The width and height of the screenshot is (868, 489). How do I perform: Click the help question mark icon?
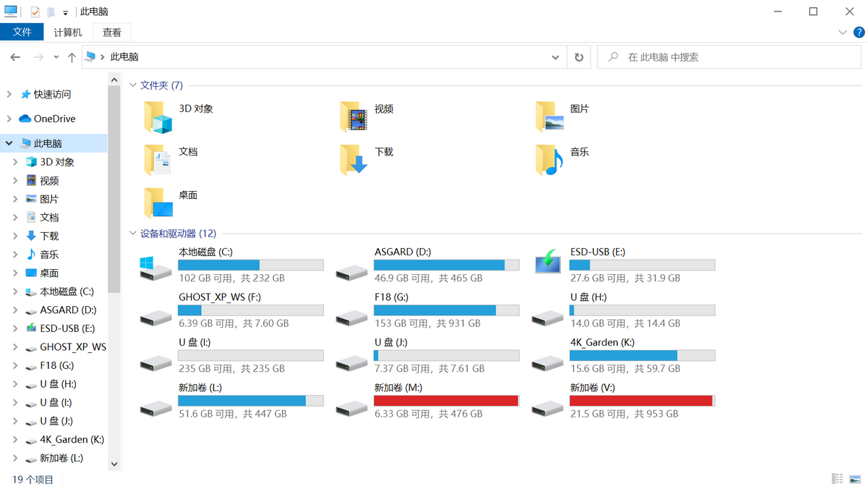(x=859, y=32)
